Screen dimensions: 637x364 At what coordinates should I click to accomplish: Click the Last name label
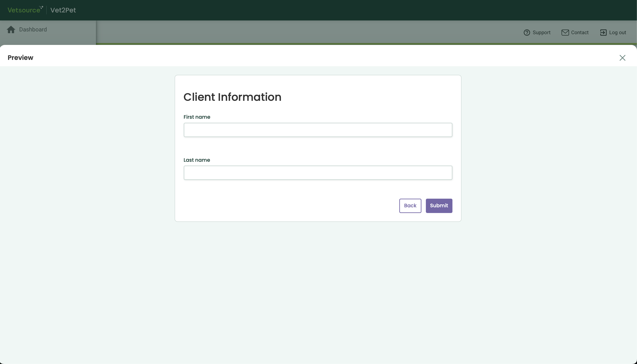coord(197,160)
